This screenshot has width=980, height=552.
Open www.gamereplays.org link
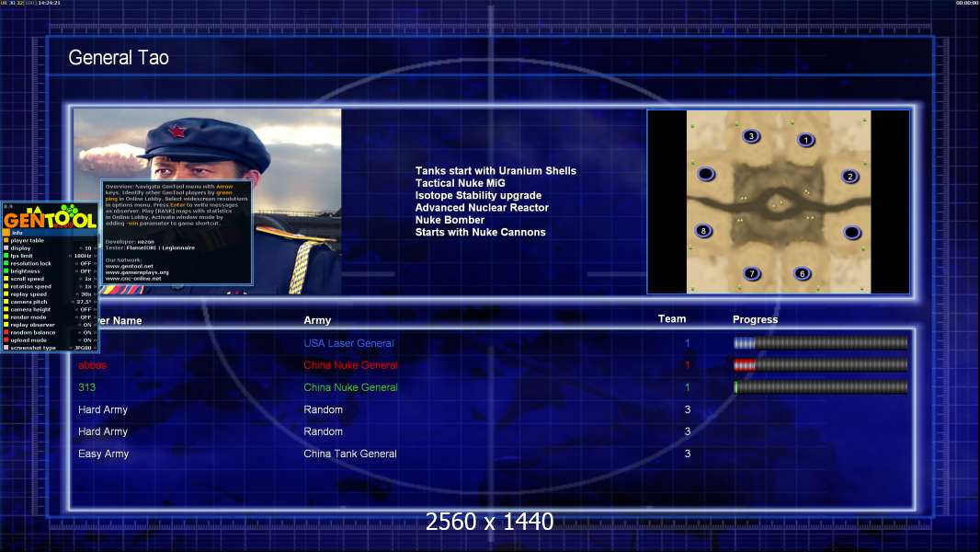(x=137, y=272)
